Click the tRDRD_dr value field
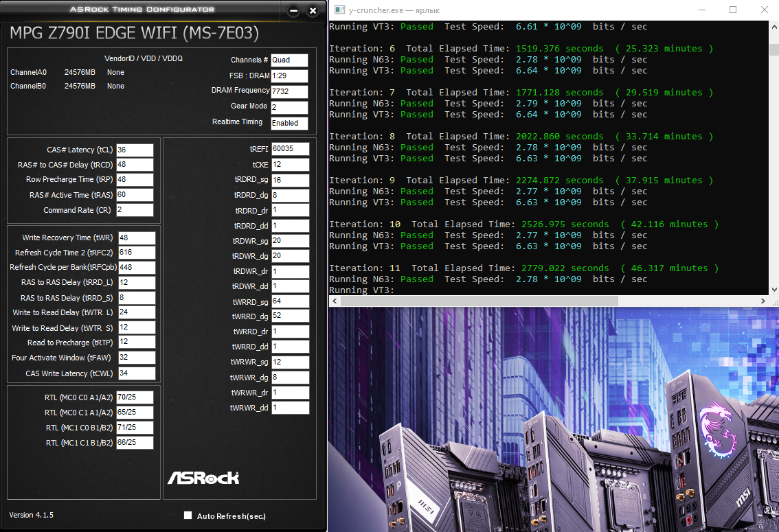Image resolution: width=779 pixels, height=532 pixels. tap(290, 211)
